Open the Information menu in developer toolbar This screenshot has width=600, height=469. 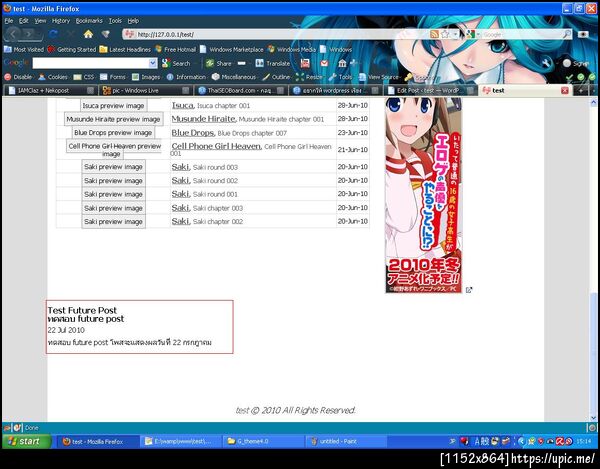click(186, 77)
